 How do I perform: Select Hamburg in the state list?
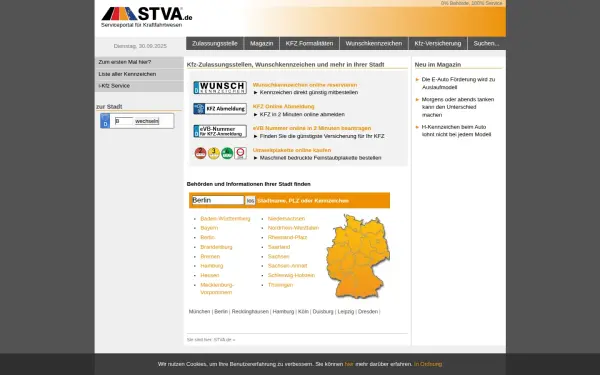pyautogui.click(x=212, y=266)
